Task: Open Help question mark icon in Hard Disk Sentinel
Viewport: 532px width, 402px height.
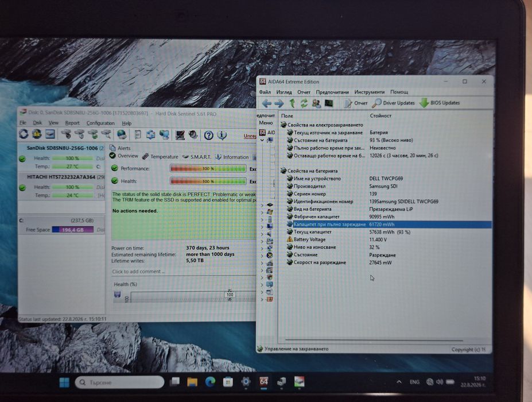Action: coord(208,136)
